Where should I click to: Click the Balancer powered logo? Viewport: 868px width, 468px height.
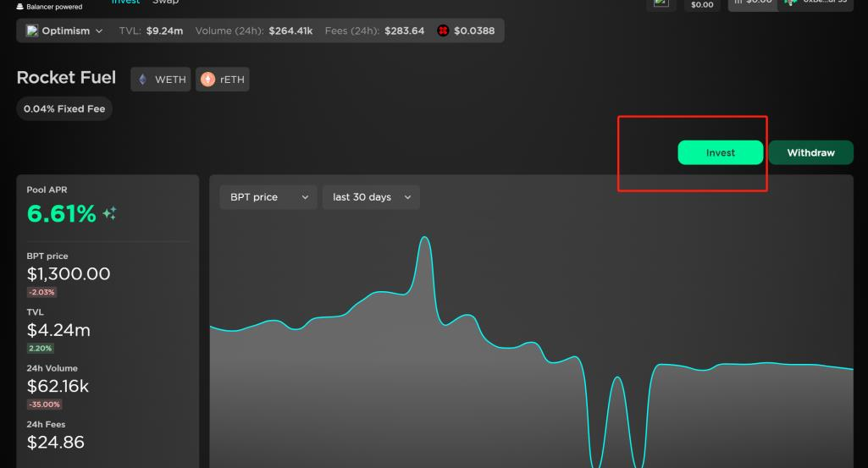pos(20,7)
